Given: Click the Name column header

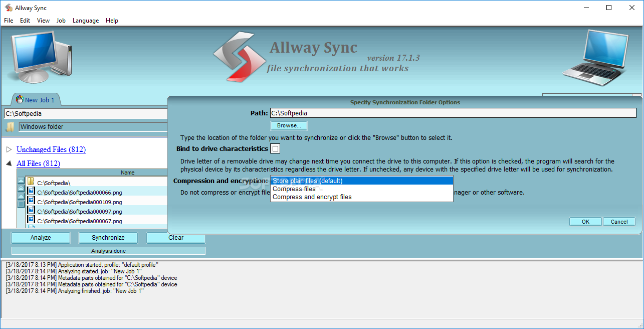Looking at the screenshot, I should click(128, 173).
